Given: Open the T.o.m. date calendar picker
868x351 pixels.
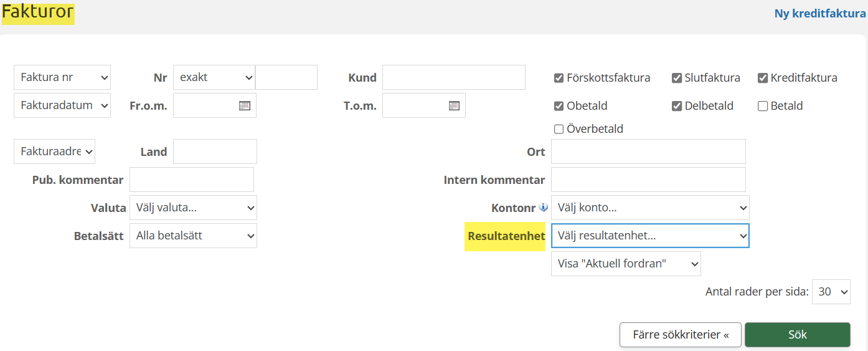Looking at the screenshot, I should [454, 106].
